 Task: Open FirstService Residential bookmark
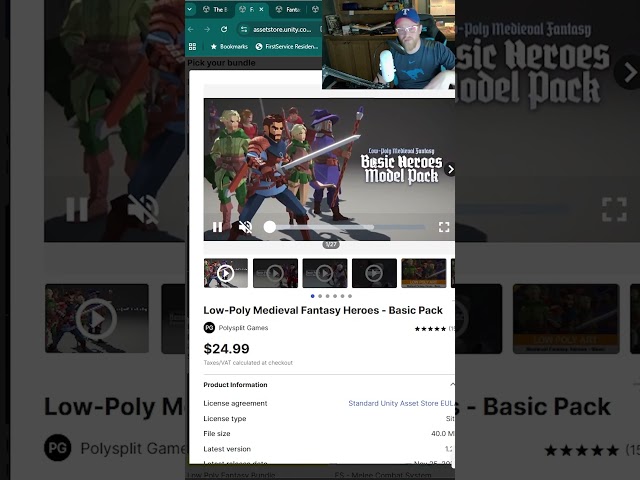(x=287, y=47)
